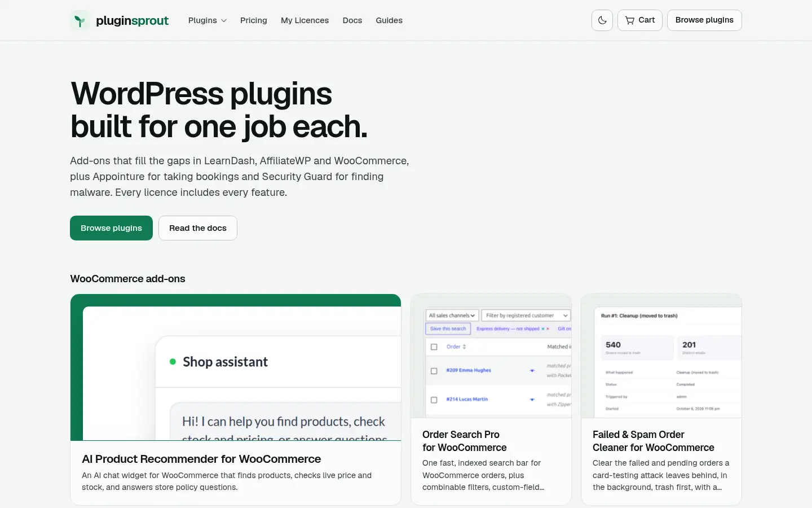Click the Order Search Pro for WooCommerce title

(x=465, y=441)
